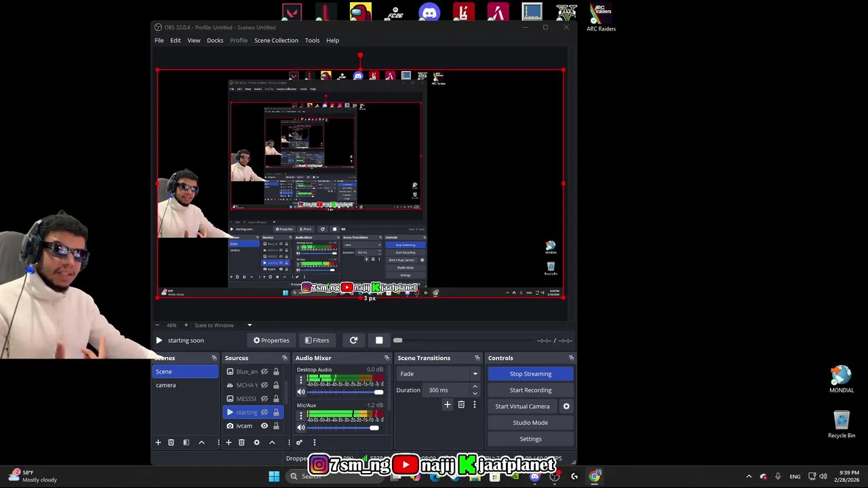Image resolution: width=868 pixels, height=488 pixels.
Task: Open source Filters button
Action: click(317, 340)
